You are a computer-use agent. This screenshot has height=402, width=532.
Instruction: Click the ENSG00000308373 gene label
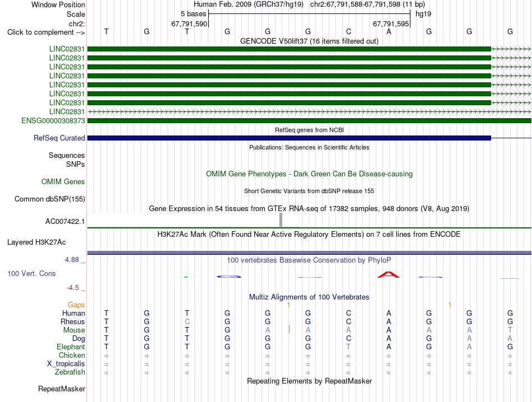click(x=53, y=121)
